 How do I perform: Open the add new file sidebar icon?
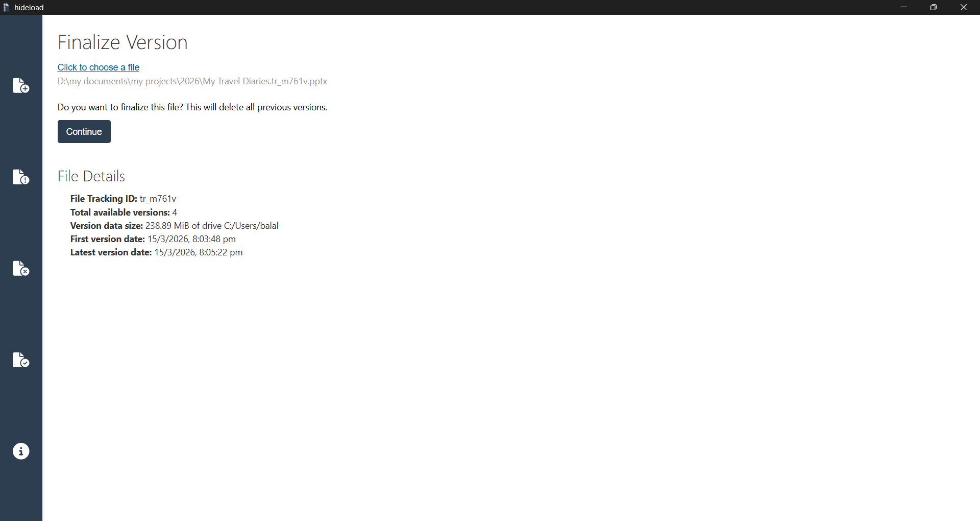click(x=21, y=85)
